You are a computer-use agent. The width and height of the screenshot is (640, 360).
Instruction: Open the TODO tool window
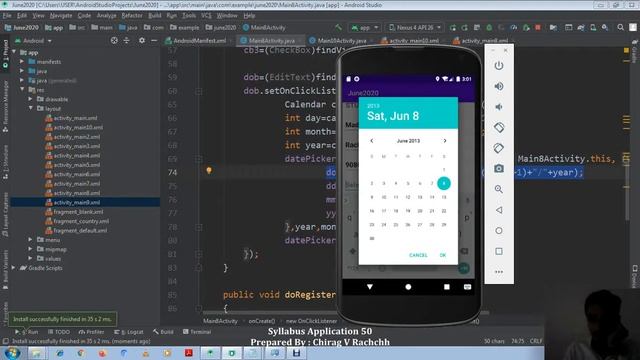(x=59, y=332)
